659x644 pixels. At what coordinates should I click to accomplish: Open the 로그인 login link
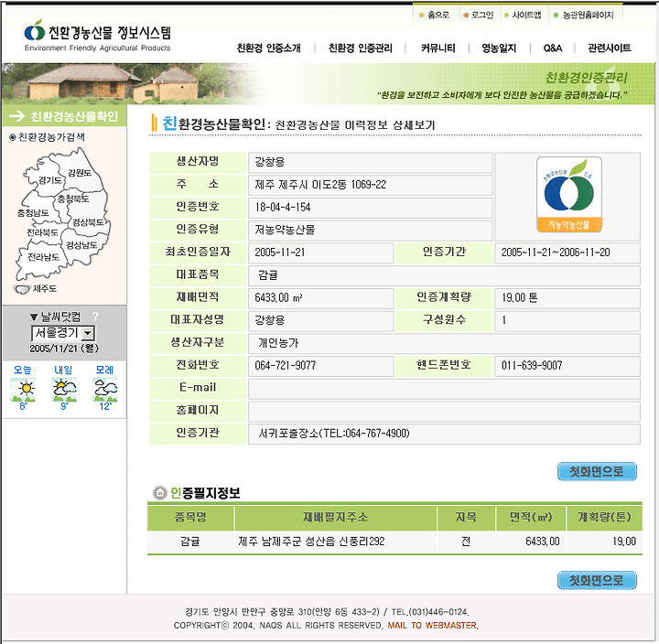[481, 16]
